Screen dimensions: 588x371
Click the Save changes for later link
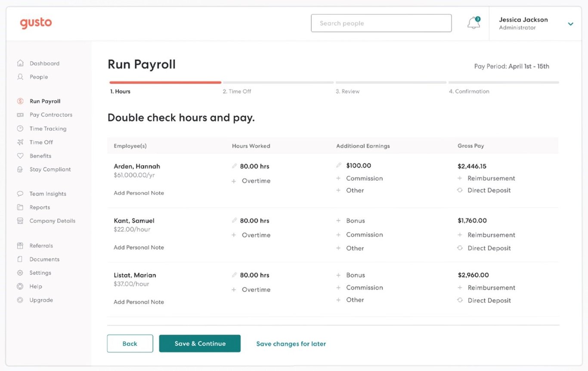pyautogui.click(x=291, y=343)
